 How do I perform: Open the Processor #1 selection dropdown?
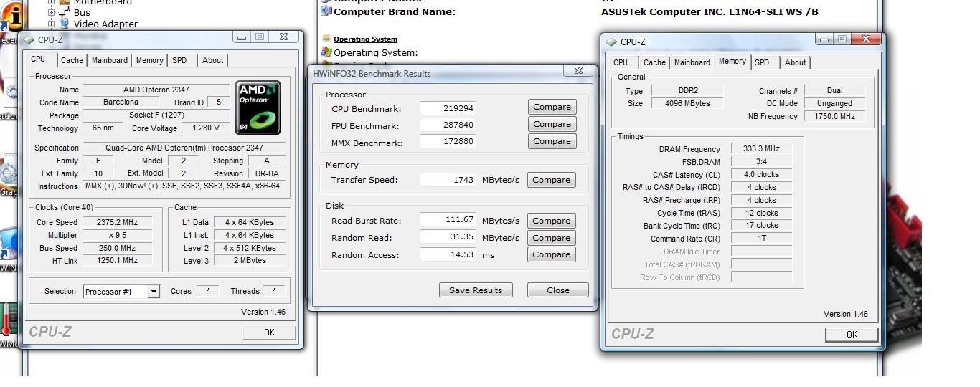153,292
